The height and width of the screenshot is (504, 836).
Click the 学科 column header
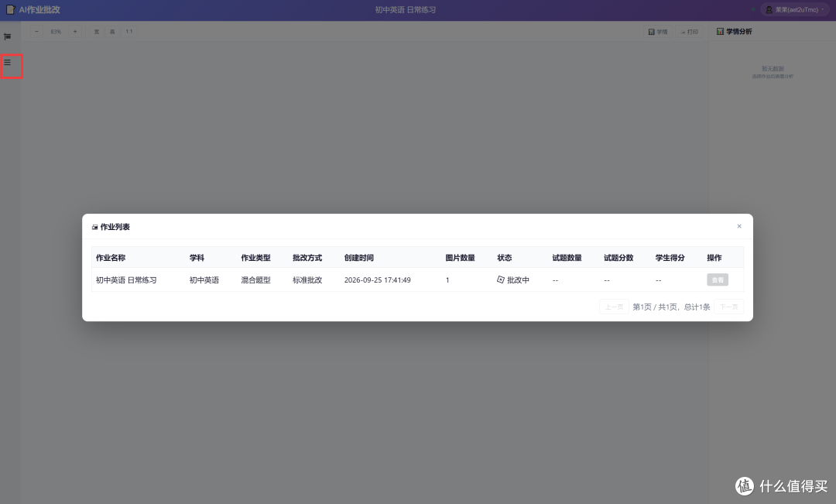(197, 258)
